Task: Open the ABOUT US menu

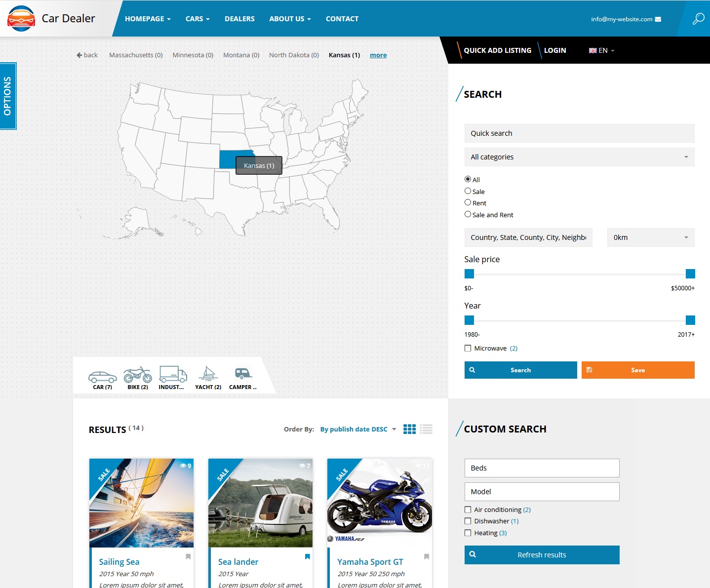Action: coord(289,19)
